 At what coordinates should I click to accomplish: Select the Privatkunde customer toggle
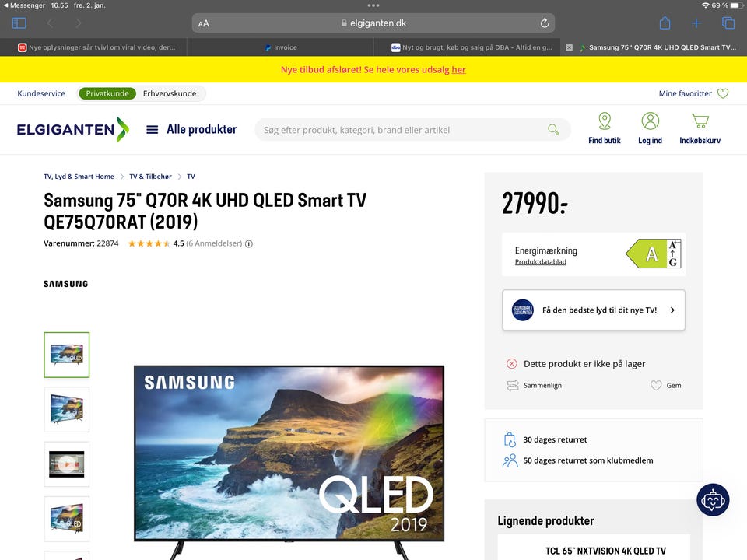point(107,93)
